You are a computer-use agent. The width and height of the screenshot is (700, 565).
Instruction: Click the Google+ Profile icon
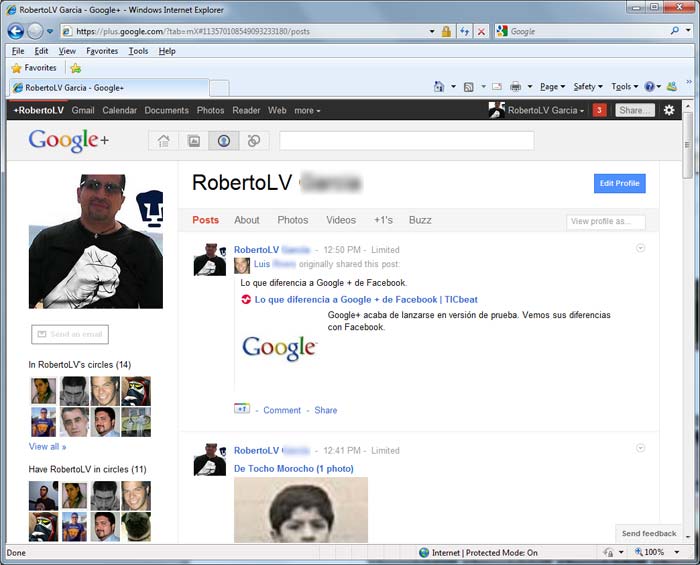[224, 141]
